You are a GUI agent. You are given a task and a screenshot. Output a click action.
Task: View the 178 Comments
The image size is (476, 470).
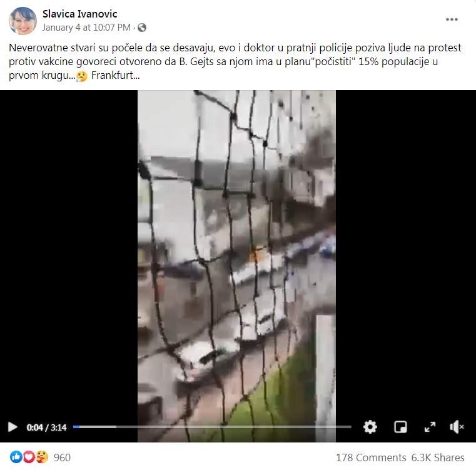(371, 457)
